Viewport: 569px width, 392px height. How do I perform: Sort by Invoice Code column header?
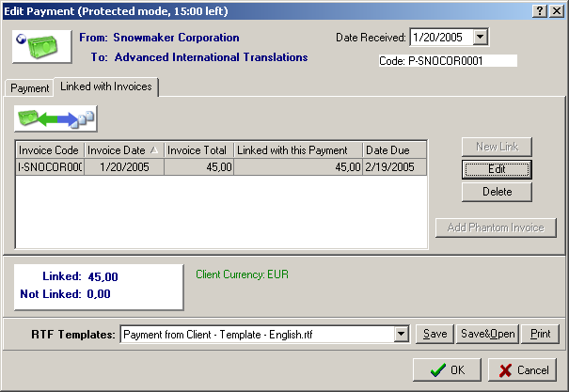click(x=50, y=150)
